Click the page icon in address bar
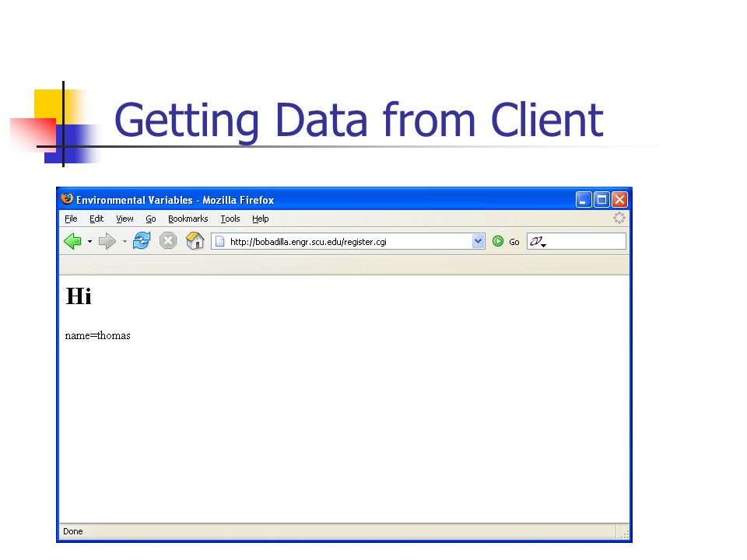The width and height of the screenshot is (747, 560). 219,241
